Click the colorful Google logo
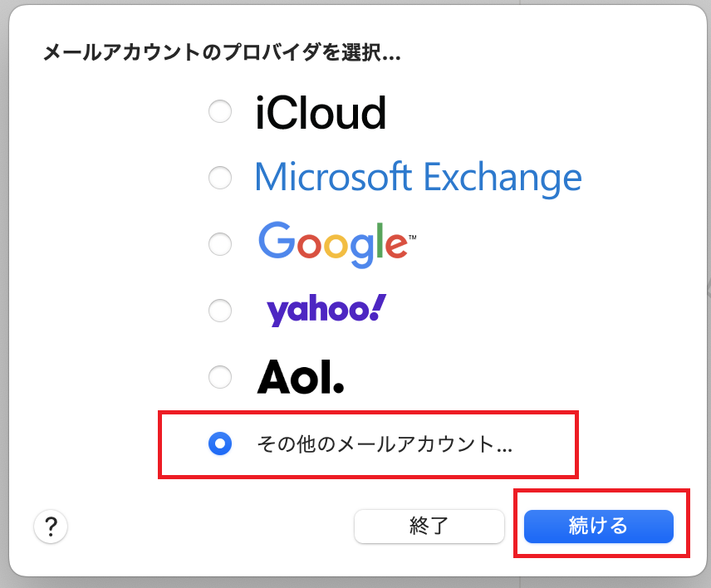The image size is (711, 588). [x=337, y=244]
